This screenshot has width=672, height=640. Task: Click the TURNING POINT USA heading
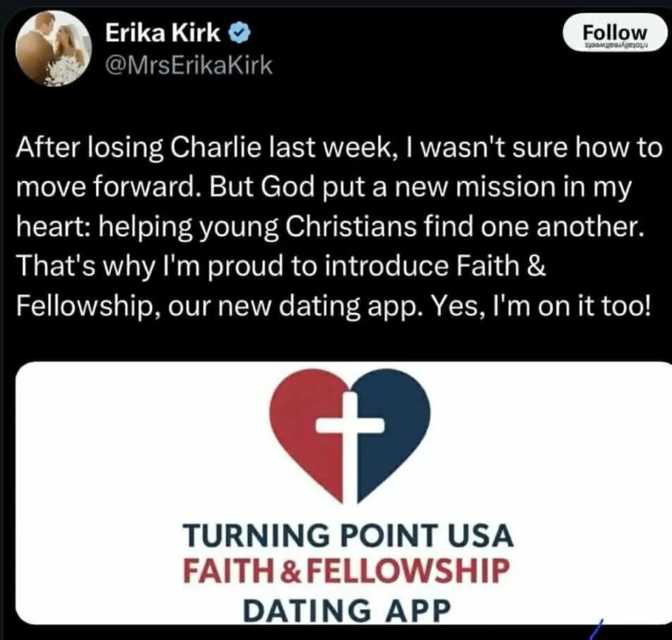tap(349, 535)
